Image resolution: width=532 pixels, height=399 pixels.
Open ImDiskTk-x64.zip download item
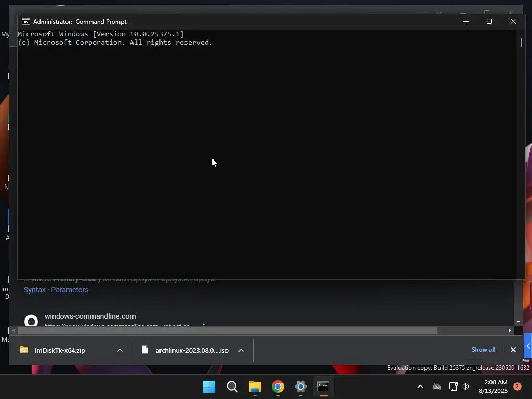pyautogui.click(x=60, y=351)
